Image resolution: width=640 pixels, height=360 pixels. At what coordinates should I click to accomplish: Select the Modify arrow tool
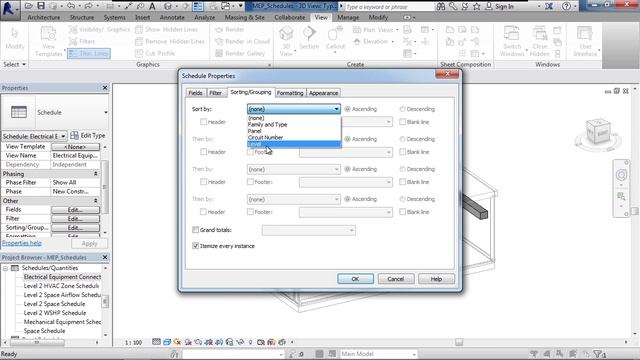click(x=15, y=39)
